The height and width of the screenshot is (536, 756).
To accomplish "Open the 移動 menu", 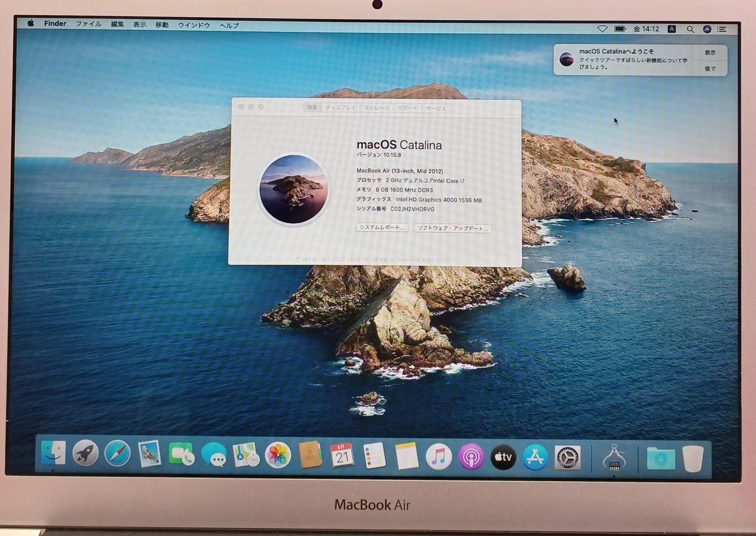I will [x=162, y=25].
